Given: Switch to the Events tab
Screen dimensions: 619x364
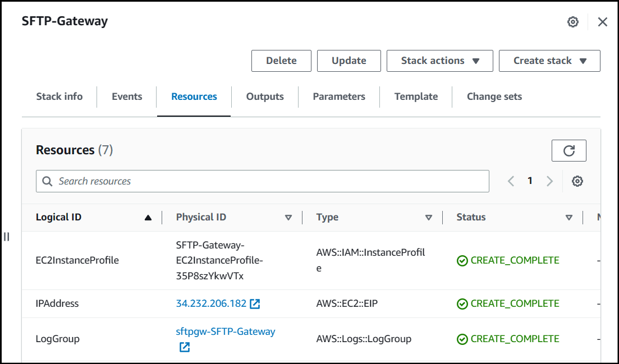Looking at the screenshot, I should click(x=126, y=96).
